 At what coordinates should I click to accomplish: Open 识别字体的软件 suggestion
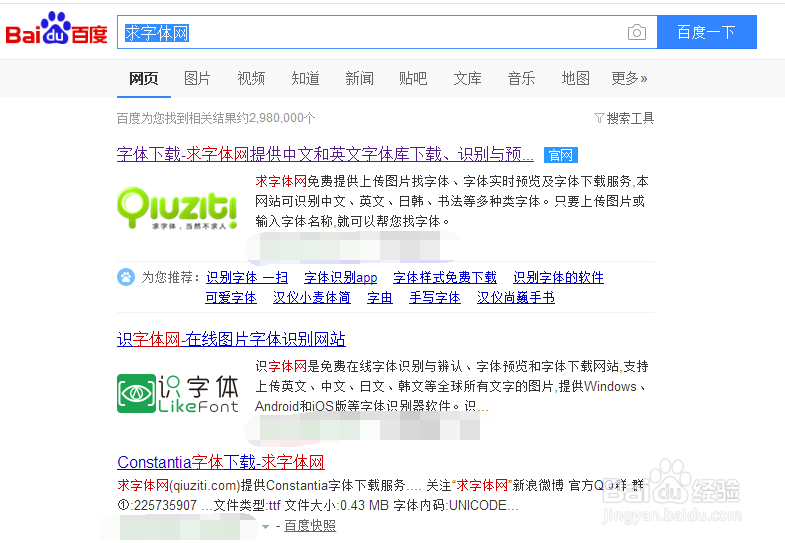click(559, 277)
